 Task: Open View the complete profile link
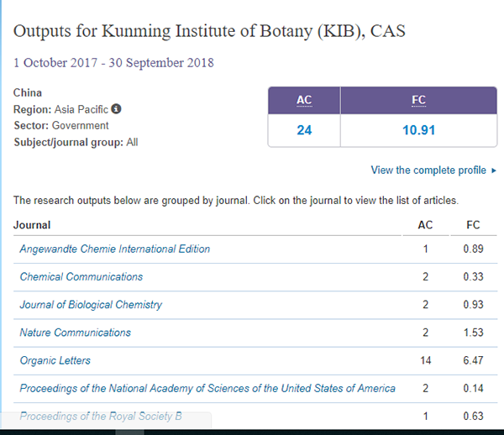click(428, 170)
